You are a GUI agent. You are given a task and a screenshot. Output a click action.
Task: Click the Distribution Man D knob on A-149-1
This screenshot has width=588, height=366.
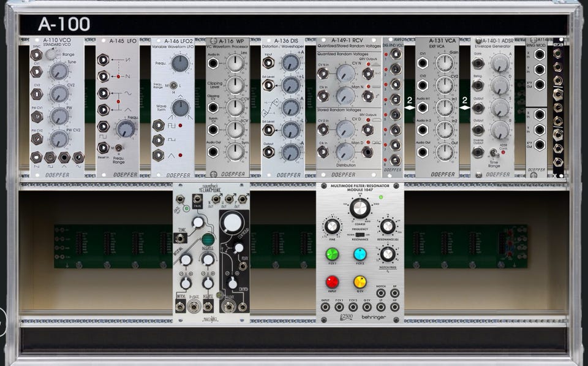coord(345,151)
